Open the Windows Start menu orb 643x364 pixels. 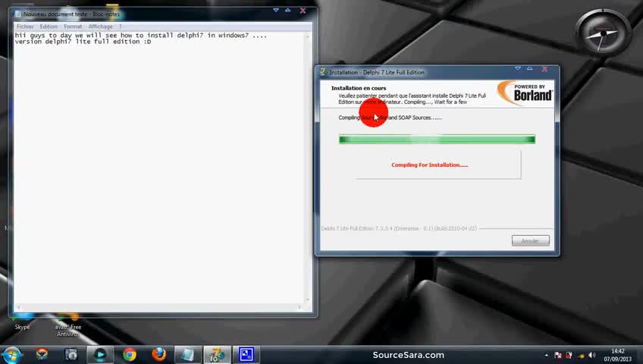(x=11, y=355)
